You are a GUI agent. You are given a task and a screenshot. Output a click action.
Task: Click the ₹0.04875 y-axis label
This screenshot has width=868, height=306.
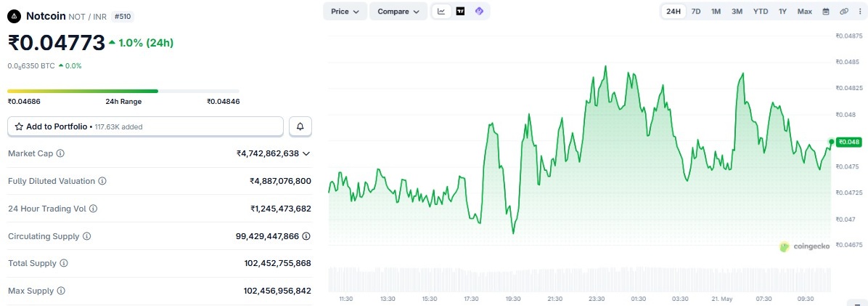point(851,36)
